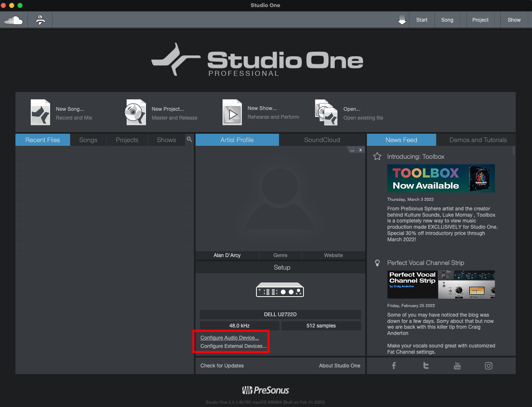This screenshot has width=532, height=407.
Task: Click Configure Audio Device link
Action: tap(230, 338)
